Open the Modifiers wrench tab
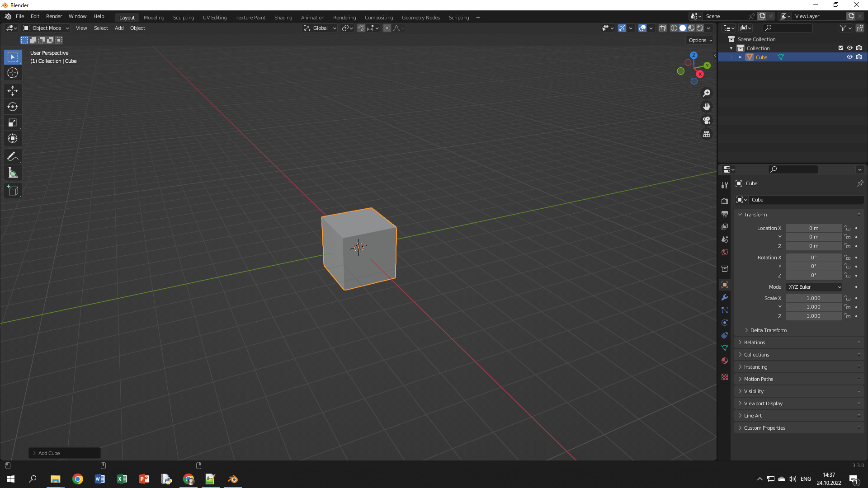The image size is (868, 488). point(725,297)
